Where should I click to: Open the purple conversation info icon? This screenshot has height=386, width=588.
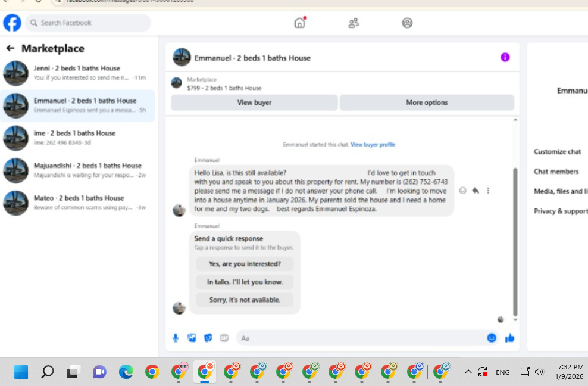coord(505,57)
